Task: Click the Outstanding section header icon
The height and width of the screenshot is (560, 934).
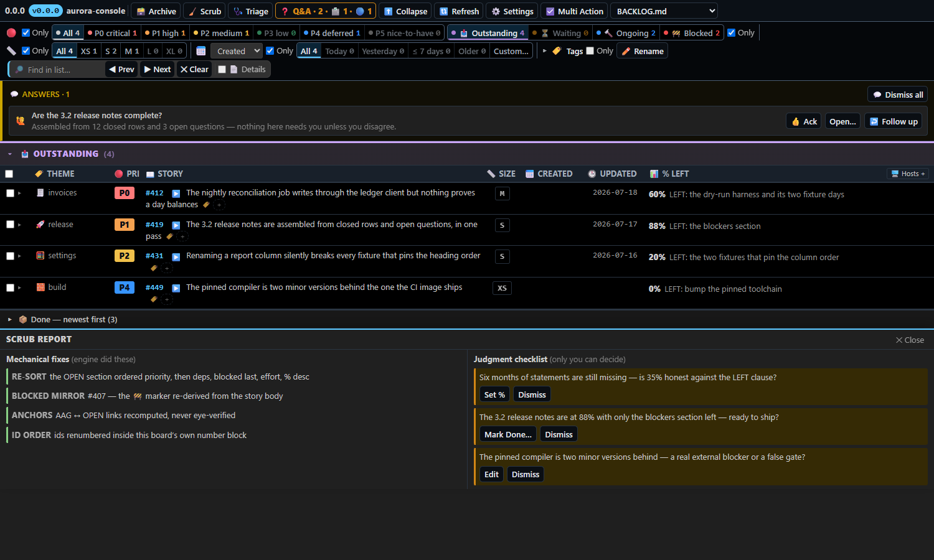Action: tap(25, 154)
